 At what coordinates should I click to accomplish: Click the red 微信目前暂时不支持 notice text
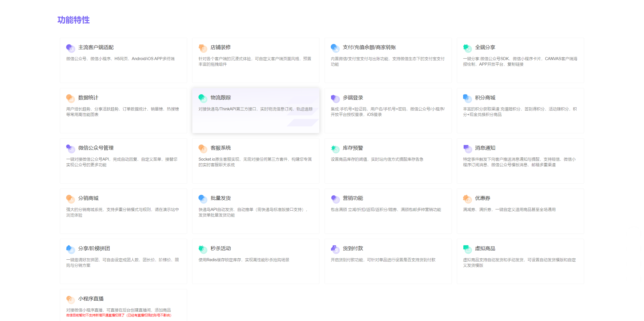coord(119,315)
